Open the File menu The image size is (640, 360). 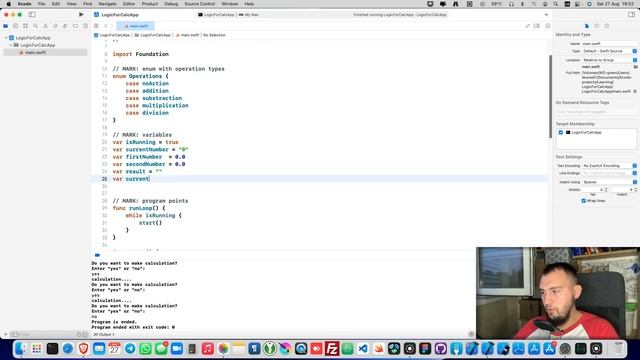41,4
